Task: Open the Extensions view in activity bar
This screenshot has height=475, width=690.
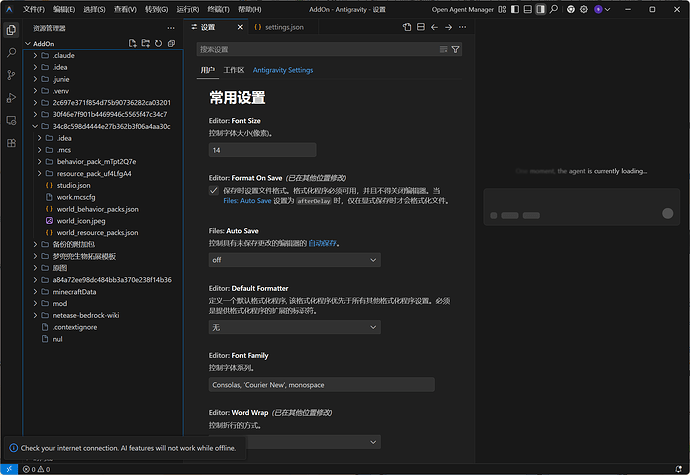Action: pos(11,143)
